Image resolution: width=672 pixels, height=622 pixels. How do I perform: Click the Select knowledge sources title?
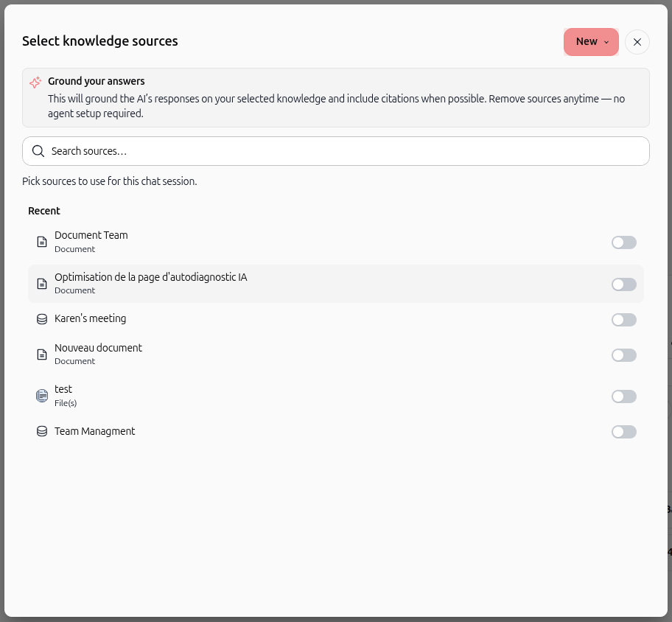pyautogui.click(x=100, y=41)
